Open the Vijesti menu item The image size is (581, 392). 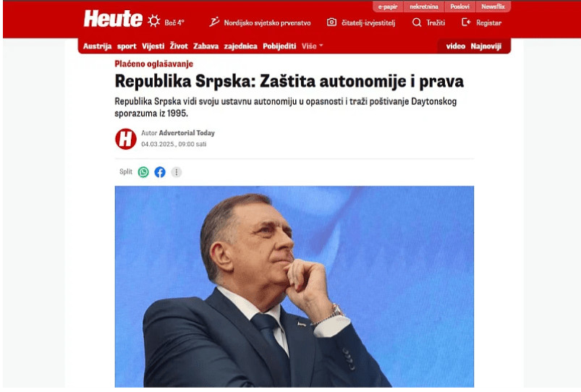click(153, 46)
